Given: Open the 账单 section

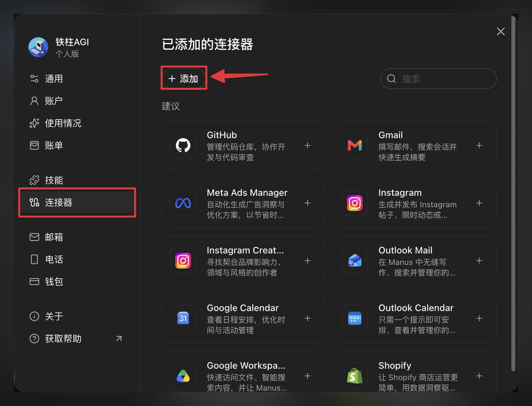Looking at the screenshot, I should tap(77, 145).
